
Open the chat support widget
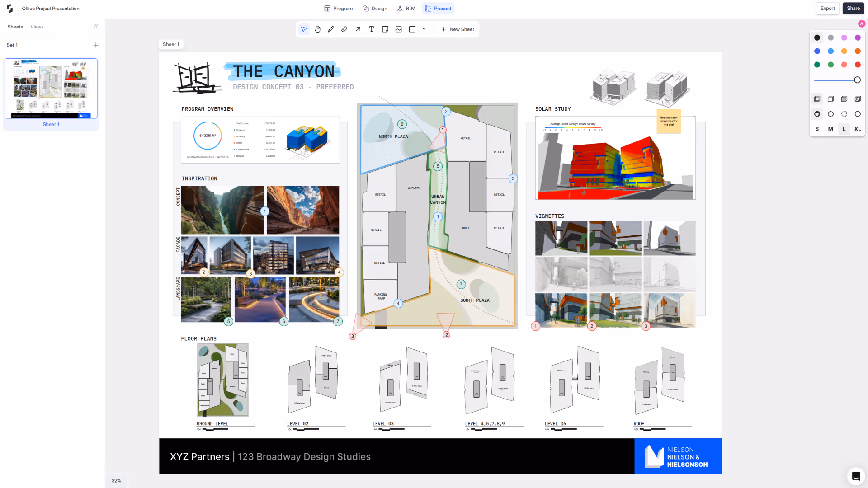pyautogui.click(x=856, y=476)
